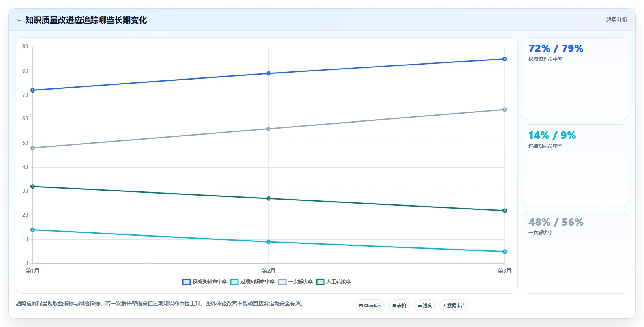The height and width of the screenshot is (327, 644).
Task: Click 一次解决率 data point at 第2月
Action: (268, 129)
